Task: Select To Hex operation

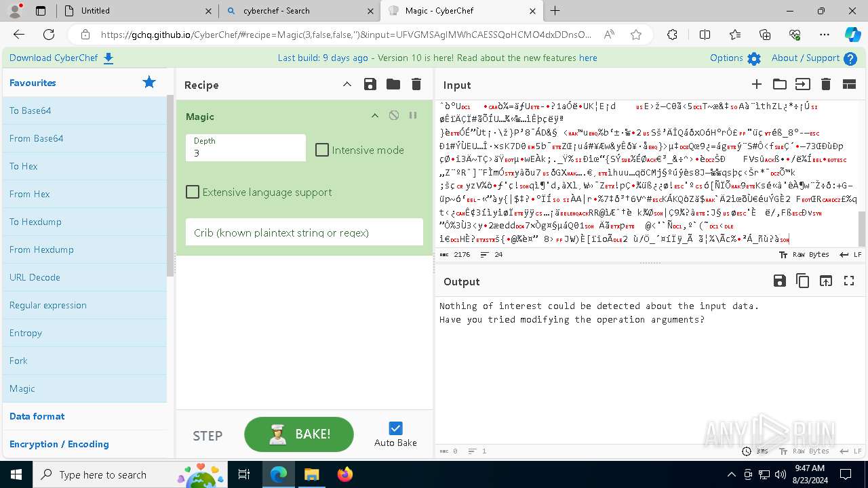Action: [x=85, y=166]
